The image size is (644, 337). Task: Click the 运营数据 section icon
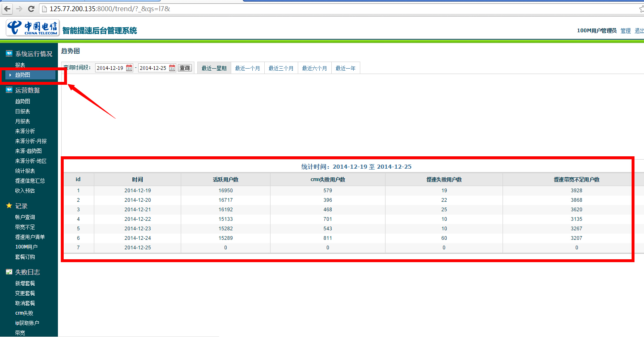coord(9,90)
